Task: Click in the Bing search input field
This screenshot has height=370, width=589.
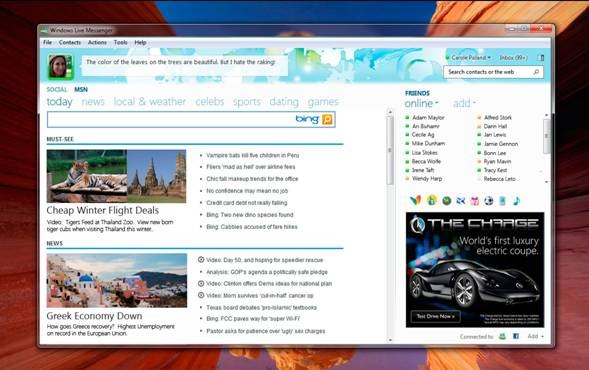Action: [171, 119]
